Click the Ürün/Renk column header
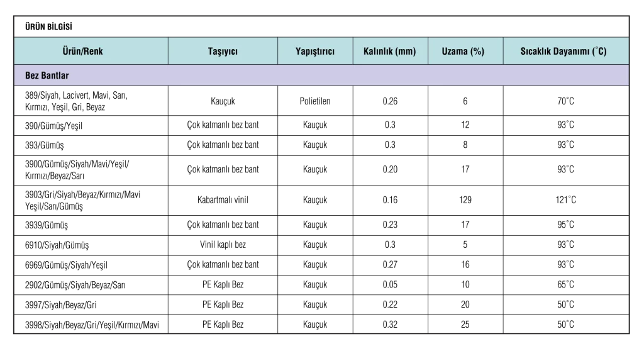 pyautogui.click(x=91, y=52)
